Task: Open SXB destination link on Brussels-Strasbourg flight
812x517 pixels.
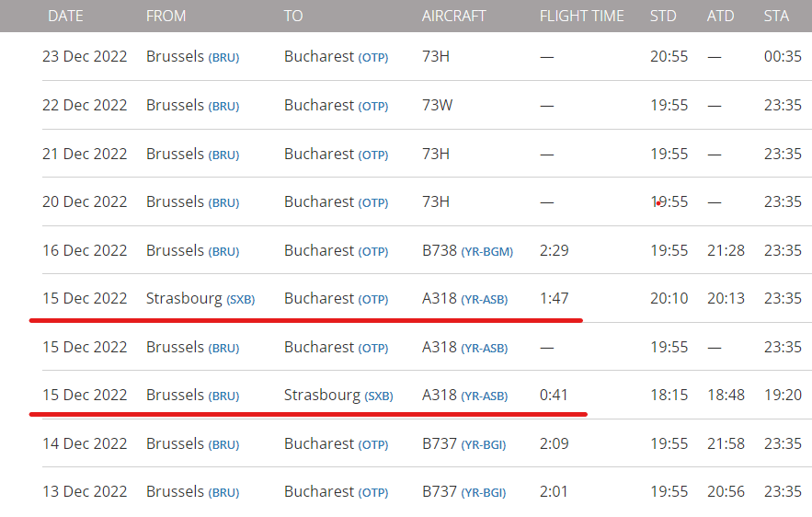Action: click(x=379, y=396)
